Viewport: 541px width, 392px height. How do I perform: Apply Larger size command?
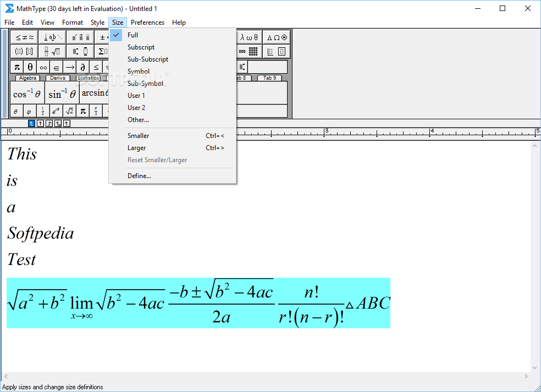coord(173,148)
